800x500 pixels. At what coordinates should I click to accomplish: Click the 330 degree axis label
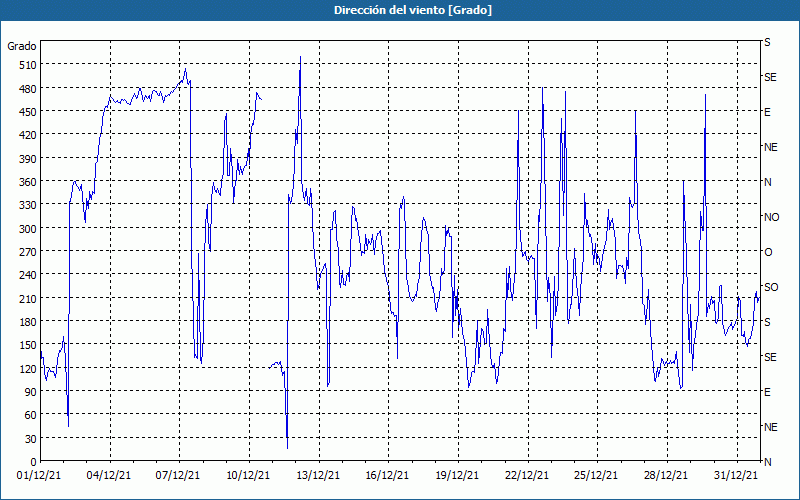(x=27, y=205)
